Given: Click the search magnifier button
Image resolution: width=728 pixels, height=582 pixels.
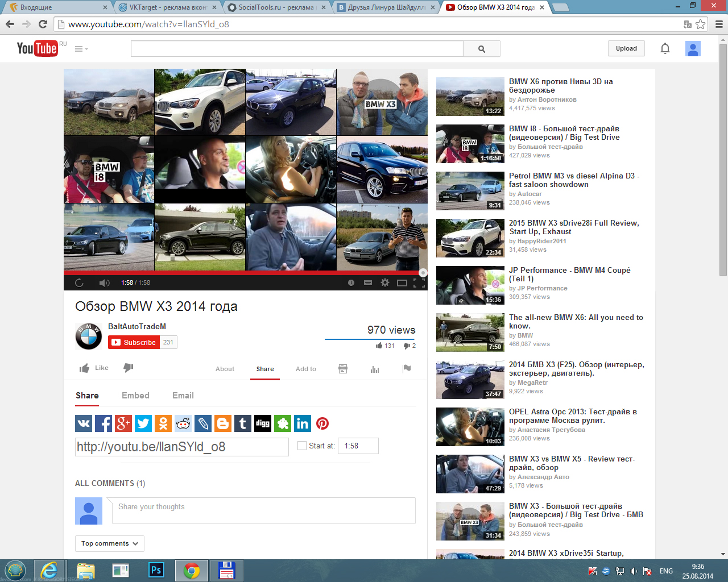Looking at the screenshot, I should pos(482,49).
